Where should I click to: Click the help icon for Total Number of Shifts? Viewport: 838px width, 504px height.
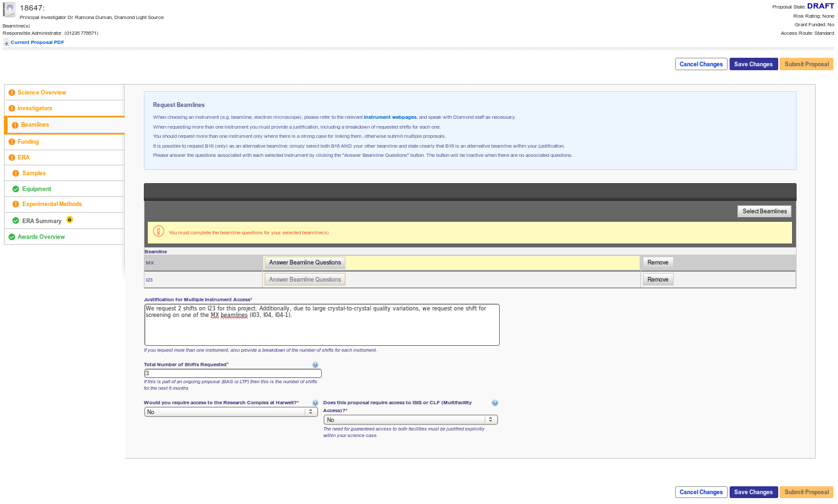315,365
